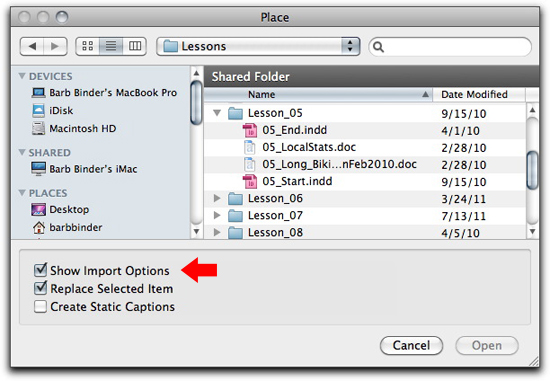Disable Replace Selected Item checkbox

coord(40,288)
